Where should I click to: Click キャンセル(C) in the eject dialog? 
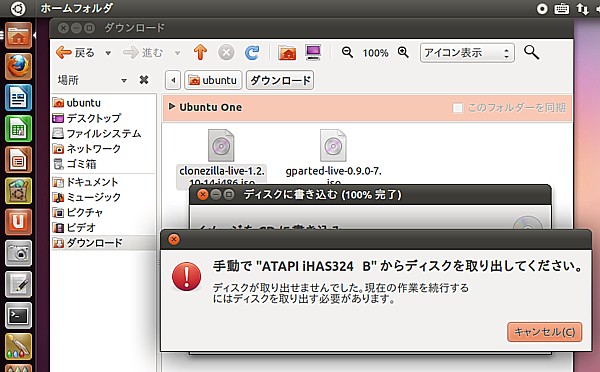pos(545,332)
